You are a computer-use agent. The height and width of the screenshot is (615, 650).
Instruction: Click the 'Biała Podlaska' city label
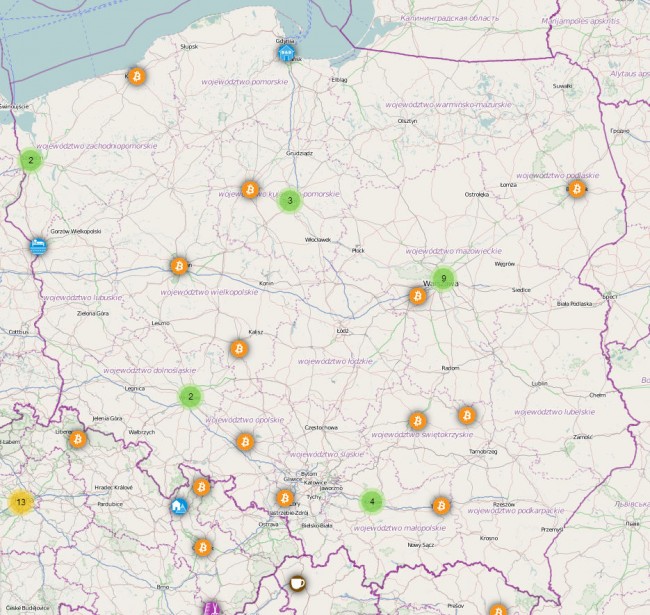coord(575,304)
